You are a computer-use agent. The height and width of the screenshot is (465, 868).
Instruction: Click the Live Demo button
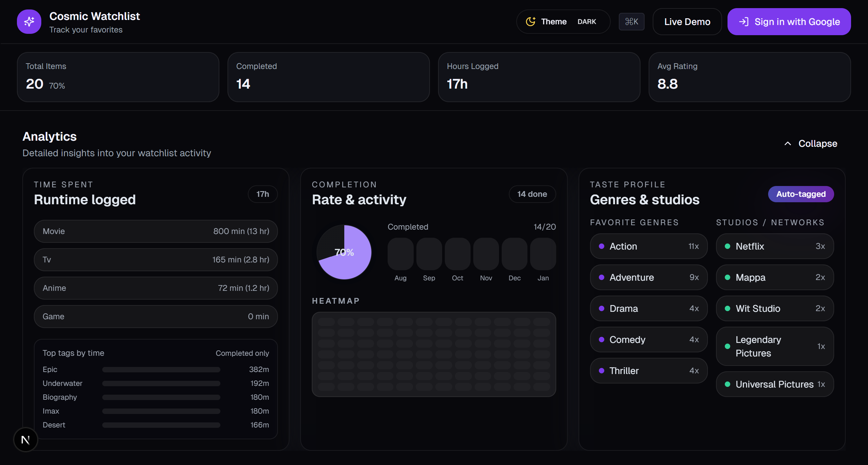pos(687,21)
